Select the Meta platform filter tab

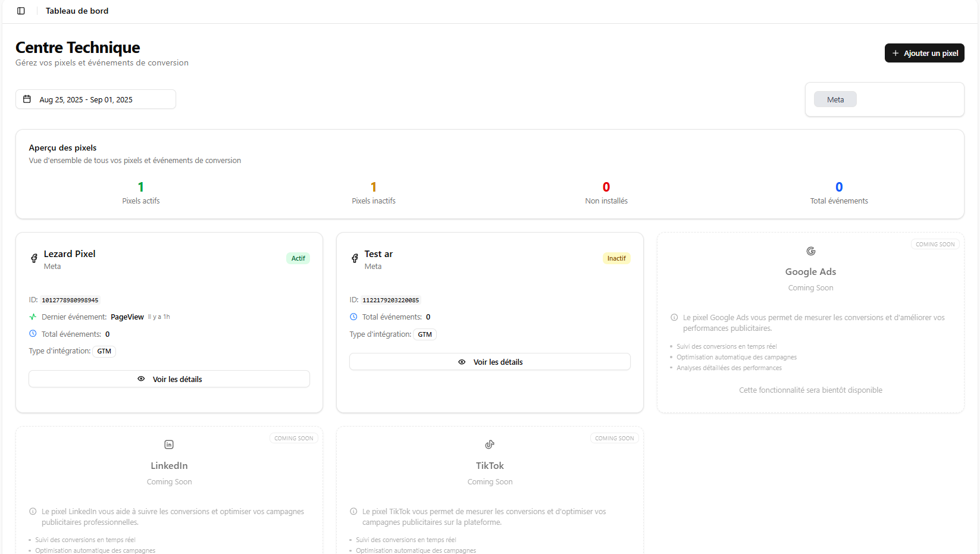pyautogui.click(x=835, y=99)
